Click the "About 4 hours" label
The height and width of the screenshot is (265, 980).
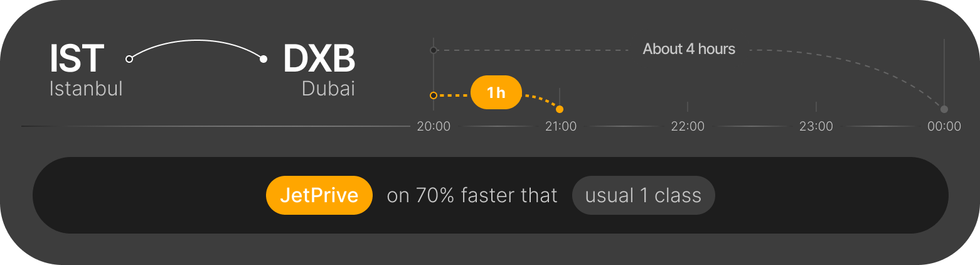point(689,48)
